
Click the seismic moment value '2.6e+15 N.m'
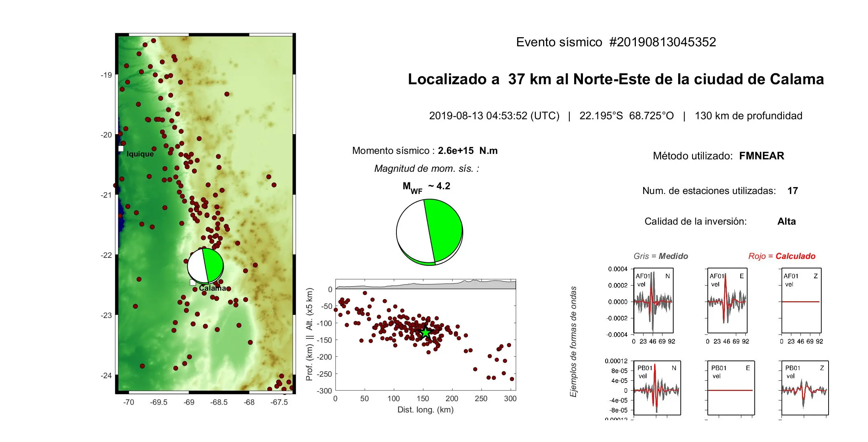(468, 151)
